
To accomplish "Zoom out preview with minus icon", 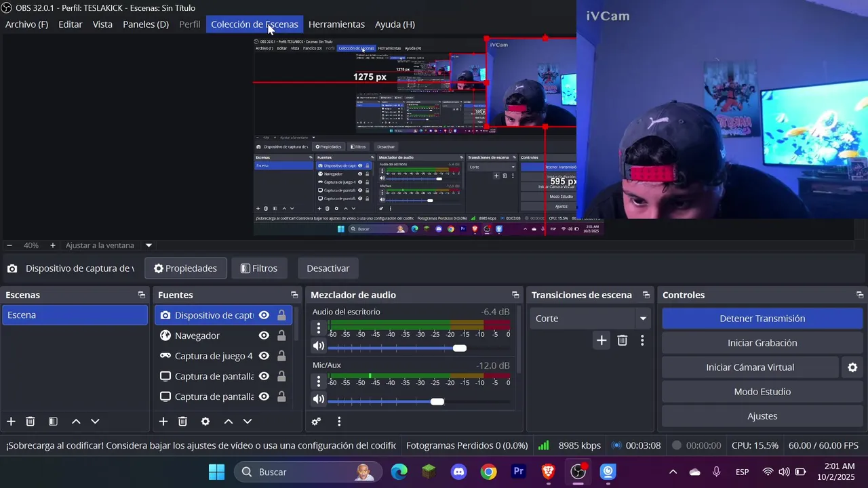I will click(x=9, y=245).
